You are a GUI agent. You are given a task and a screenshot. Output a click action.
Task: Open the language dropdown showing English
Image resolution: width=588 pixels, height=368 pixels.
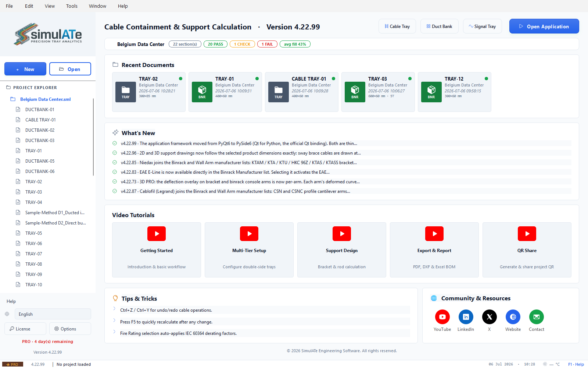[x=53, y=314]
